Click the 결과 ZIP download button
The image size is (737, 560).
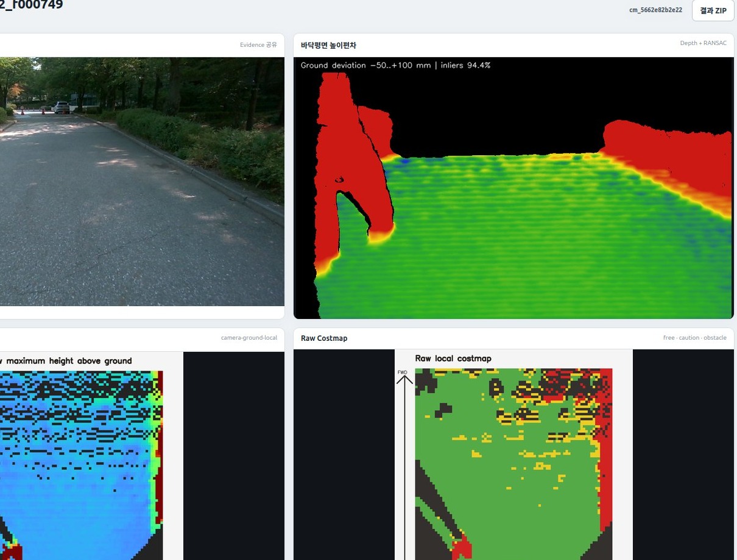(x=713, y=10)
